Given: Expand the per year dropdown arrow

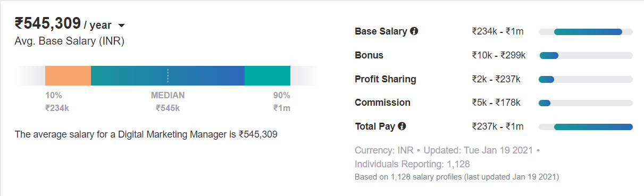Looking at the screenshot, I should coord(121,25).
